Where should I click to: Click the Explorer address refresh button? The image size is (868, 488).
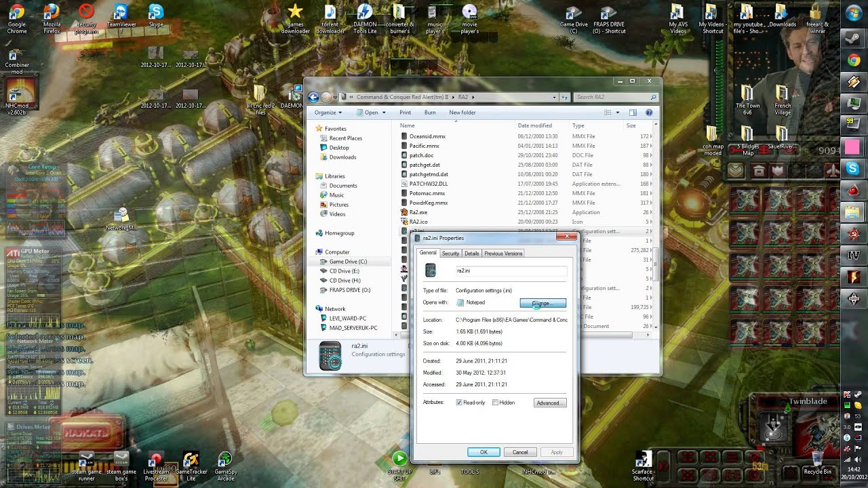click(564, 98)
